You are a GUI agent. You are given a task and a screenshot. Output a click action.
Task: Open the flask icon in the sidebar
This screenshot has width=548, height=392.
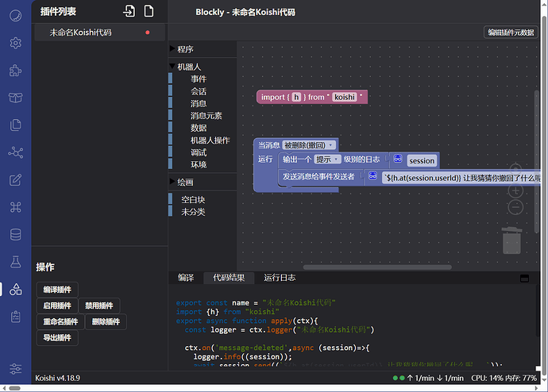(15, 262)
